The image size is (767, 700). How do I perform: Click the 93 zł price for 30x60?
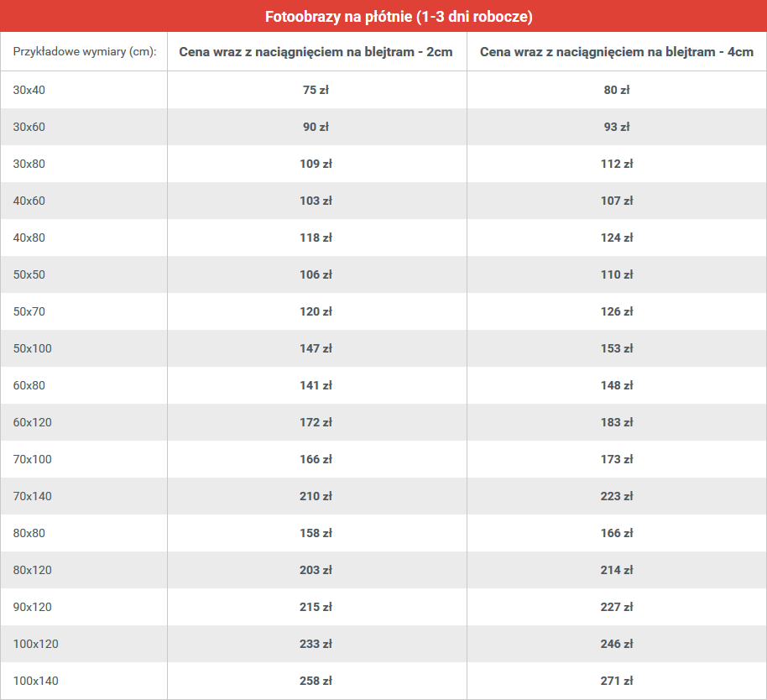(x=617, y=127)
